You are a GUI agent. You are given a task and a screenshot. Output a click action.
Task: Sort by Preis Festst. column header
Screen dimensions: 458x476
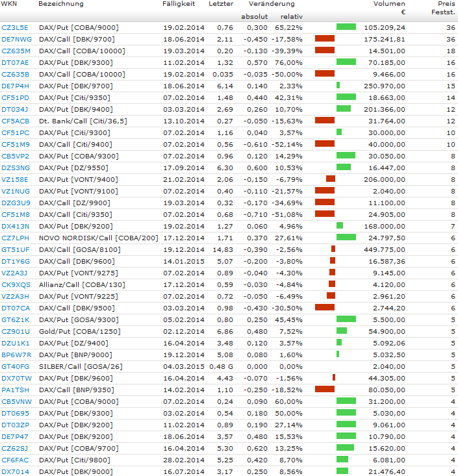[x=444, y=8]
